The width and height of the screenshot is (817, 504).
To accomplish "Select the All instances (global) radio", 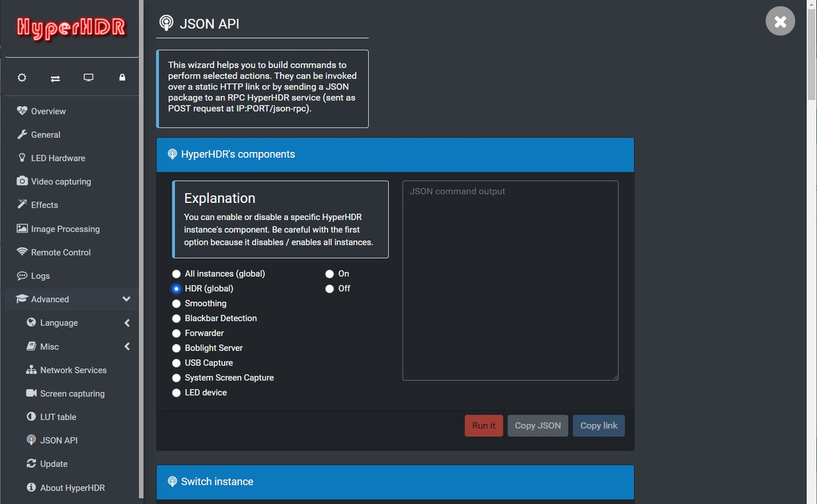I will click(x=176, y=274).
